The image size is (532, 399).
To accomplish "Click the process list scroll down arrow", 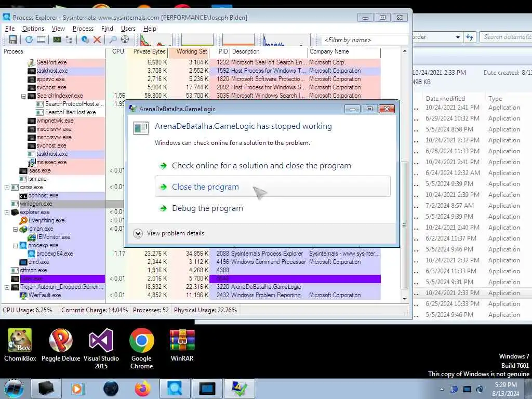I will [x=404, y=299].
